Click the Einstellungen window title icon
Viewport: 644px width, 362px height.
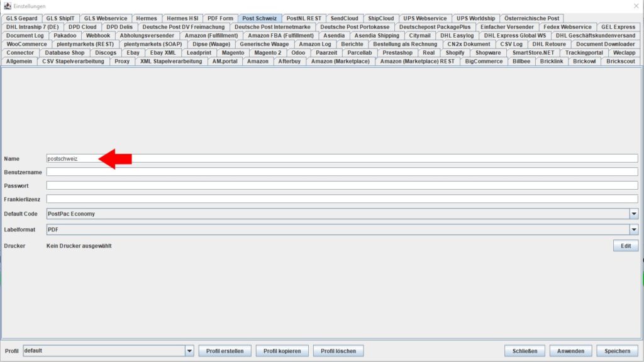8,6
